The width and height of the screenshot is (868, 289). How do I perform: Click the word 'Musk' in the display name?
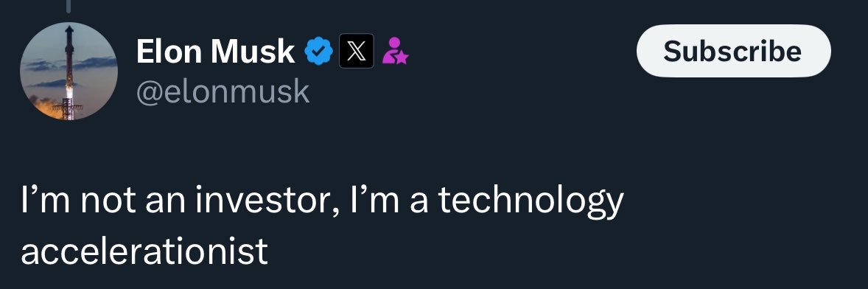(x=253, y=52)
